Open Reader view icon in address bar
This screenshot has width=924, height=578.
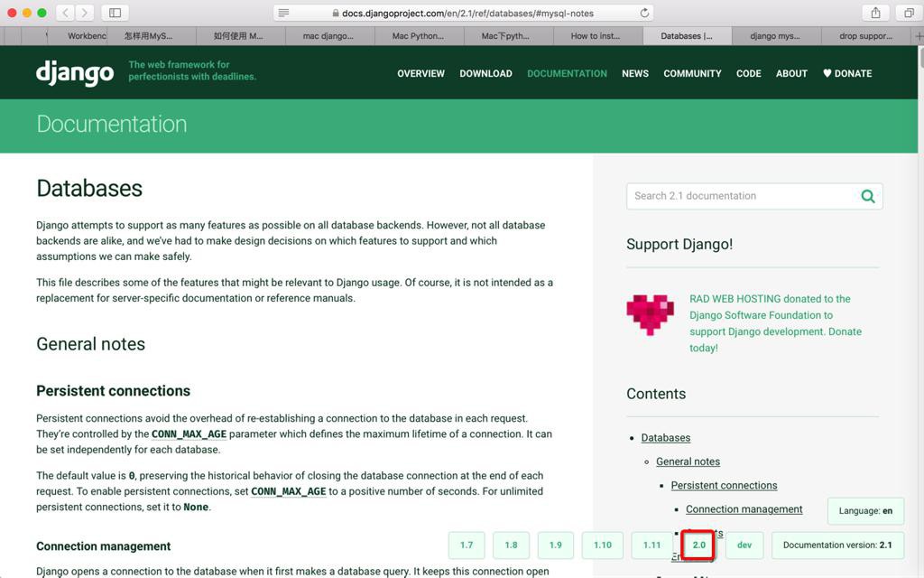283,13
